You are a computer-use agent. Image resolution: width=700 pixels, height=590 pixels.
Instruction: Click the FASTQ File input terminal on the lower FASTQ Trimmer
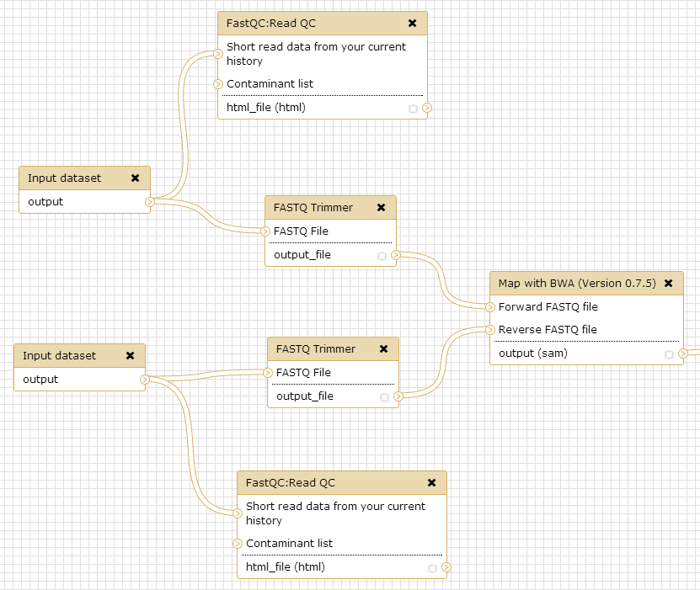(268, 372)
